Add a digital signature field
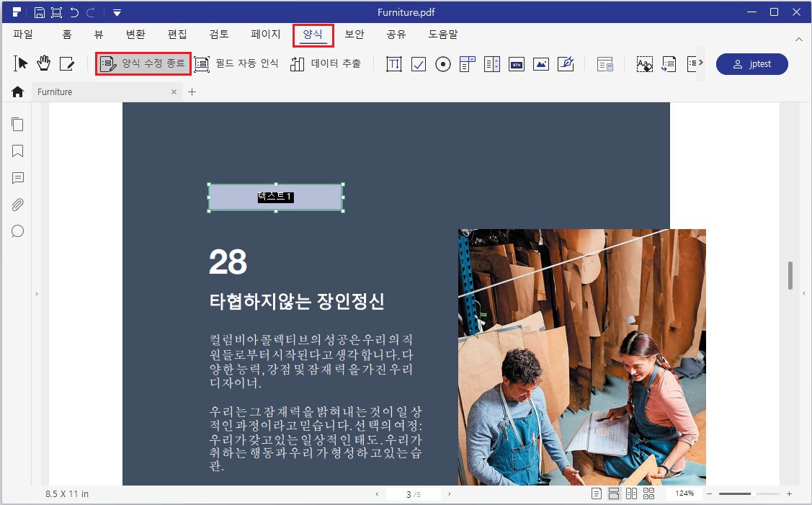 pos(566,63)
